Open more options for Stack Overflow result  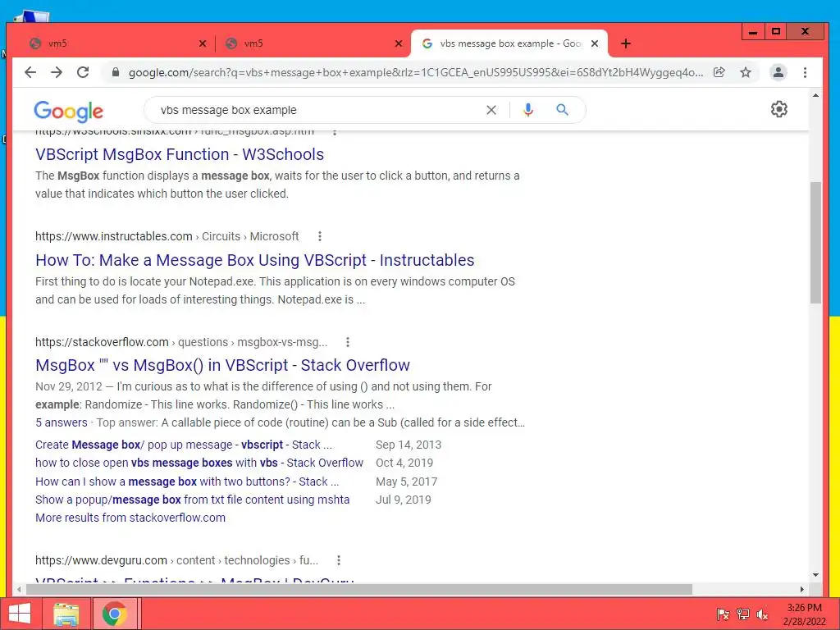coord(348,342)
